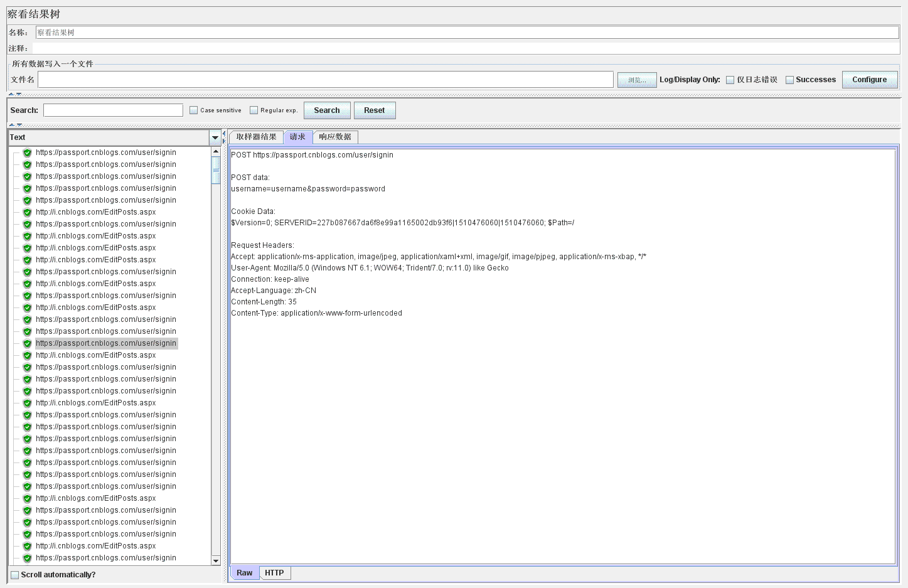Click the 察看结果树 panel title
The height and width of the screenshot is (588, 908).
[x=34, y=14]
